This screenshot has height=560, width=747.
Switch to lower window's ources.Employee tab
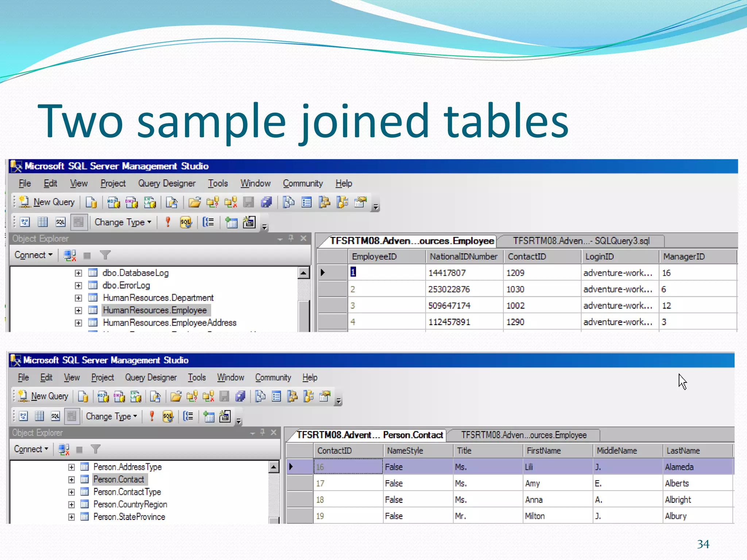[524, 435]
